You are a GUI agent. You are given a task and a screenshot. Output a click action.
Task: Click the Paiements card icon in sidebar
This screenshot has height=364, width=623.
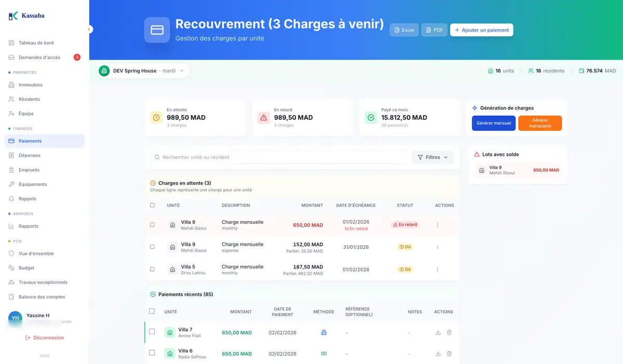[x=11, y=141]
